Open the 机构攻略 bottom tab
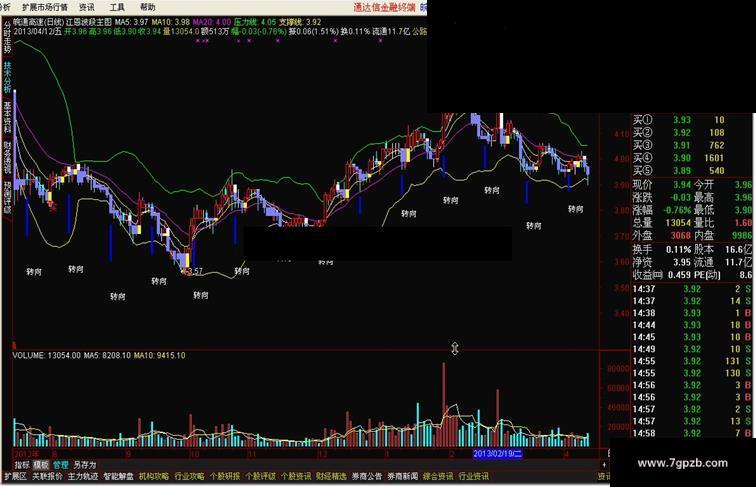This screenshot has height=487, width=756. tap(154, 476)
